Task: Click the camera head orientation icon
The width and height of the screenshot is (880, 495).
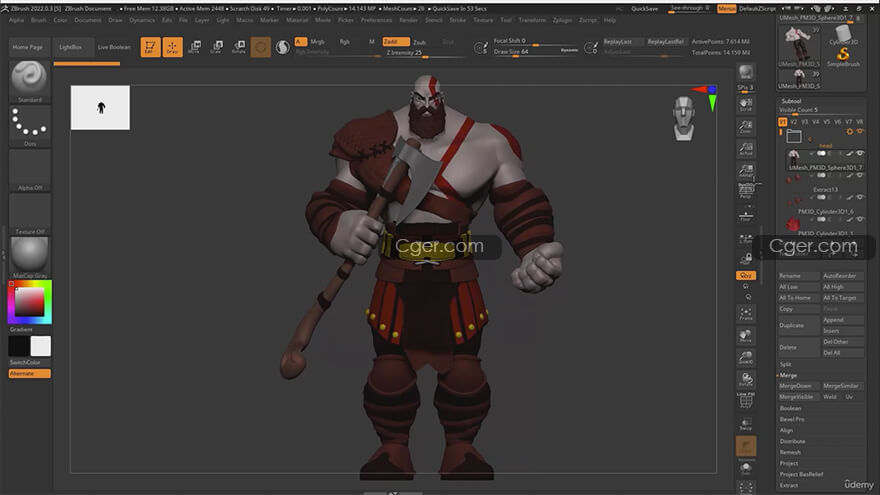Action: pos(684,118)
